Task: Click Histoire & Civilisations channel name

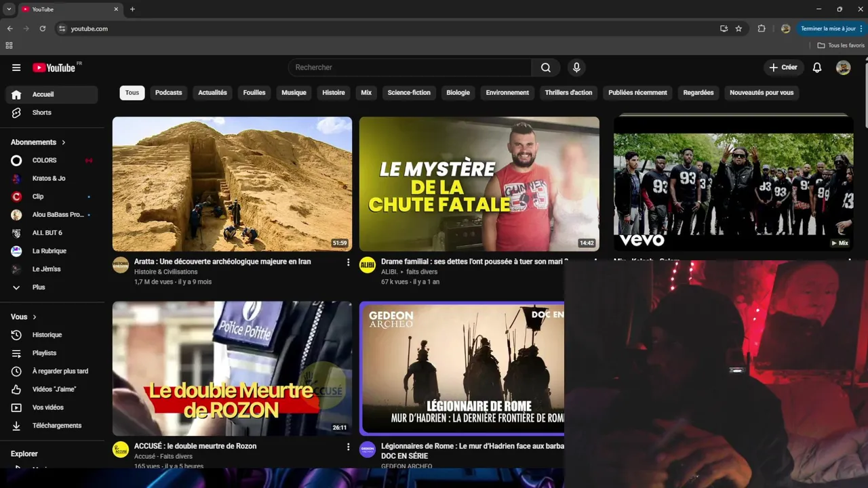Action: (166, 272)
